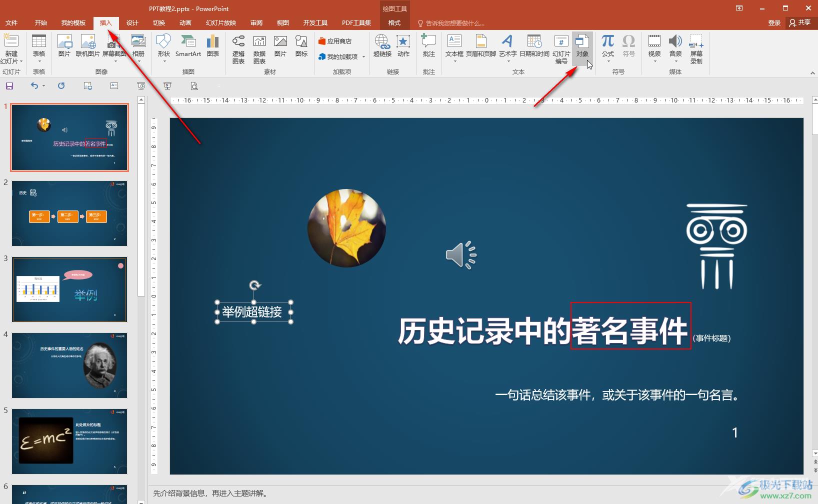Click the Login (登录) link
Image resolution: width=818 pixels, height=504 pixels.
point(774,23)
